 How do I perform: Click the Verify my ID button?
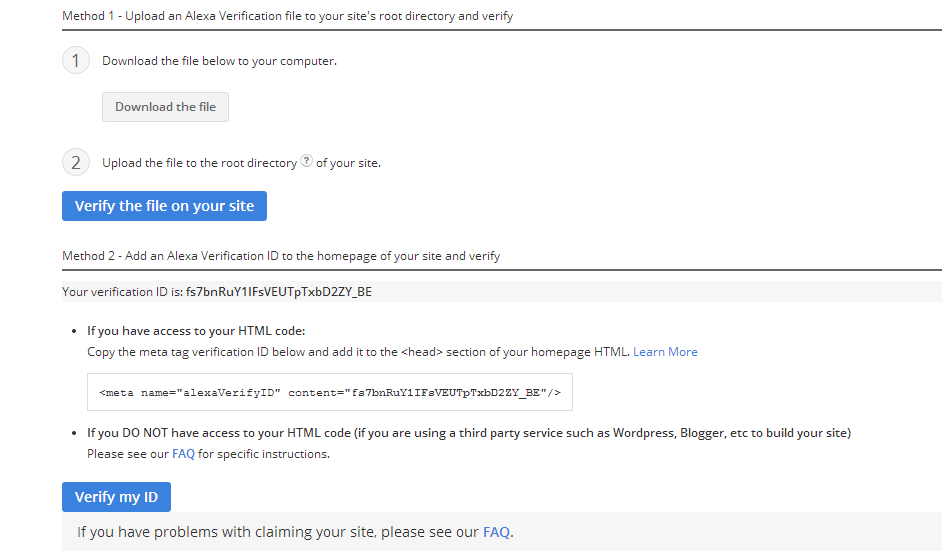click(x=116, y=497)
